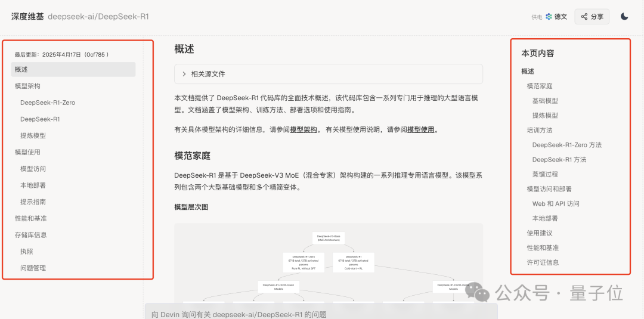The image size is (644, 319).
Task: Click the 本页内容 outline heading
Action: [538, 54]
